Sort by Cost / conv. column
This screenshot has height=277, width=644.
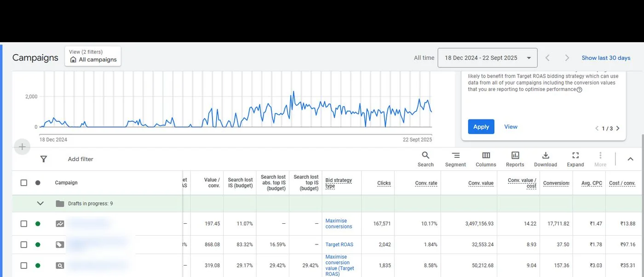click(622, 183)
